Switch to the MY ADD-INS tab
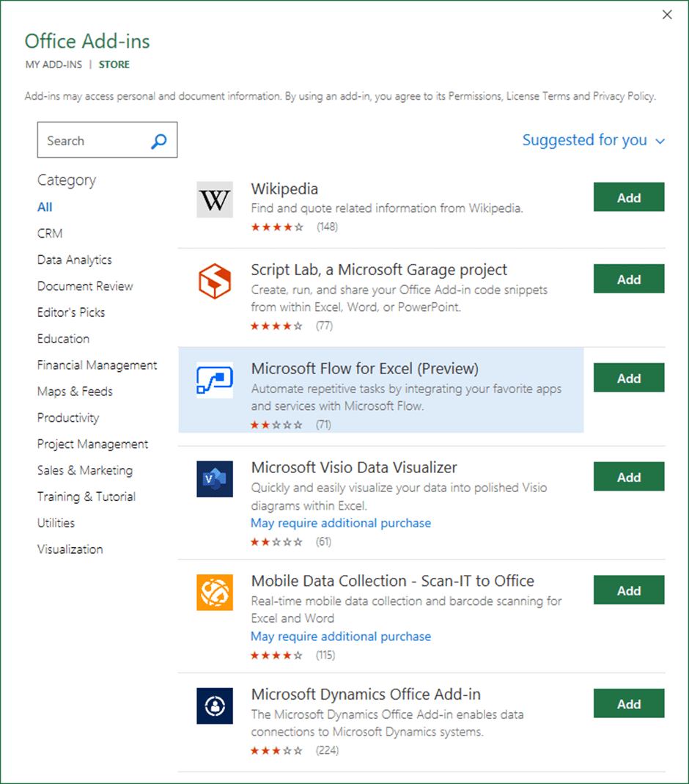The image size is (689, 784). click(x=53, y=65)
